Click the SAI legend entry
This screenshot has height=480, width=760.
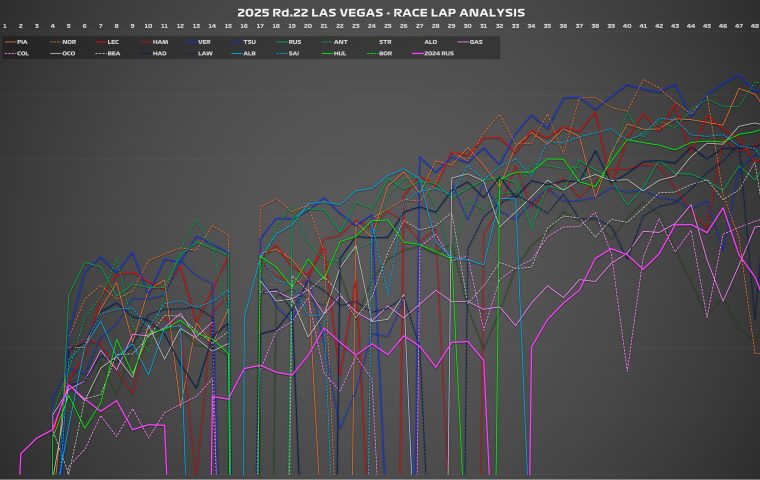(295, 53)
